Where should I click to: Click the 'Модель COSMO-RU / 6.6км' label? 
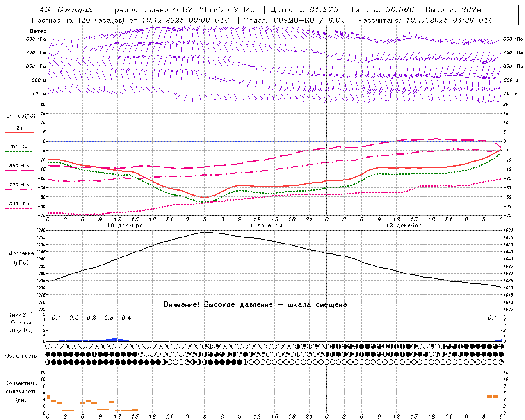[x=296, y=20]
